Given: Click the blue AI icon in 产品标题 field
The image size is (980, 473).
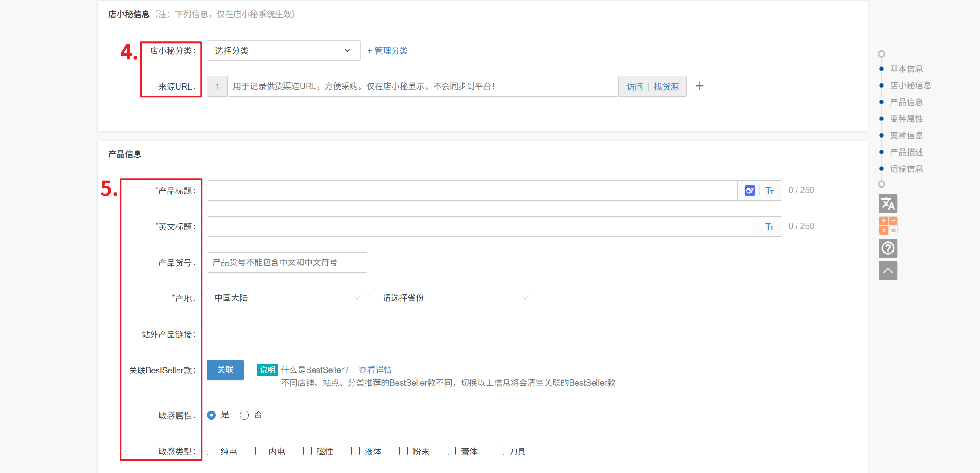Looking at the screenshot, I should pos(750,191).
